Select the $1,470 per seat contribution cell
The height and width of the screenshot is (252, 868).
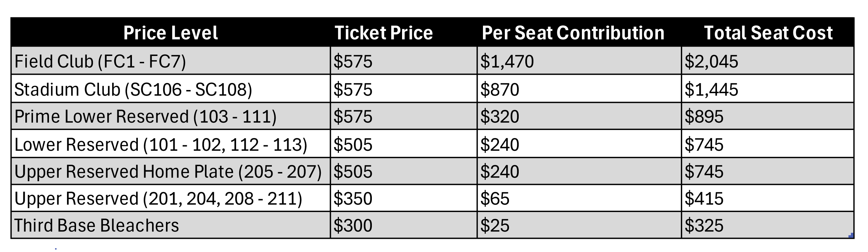tap(507, 62)
